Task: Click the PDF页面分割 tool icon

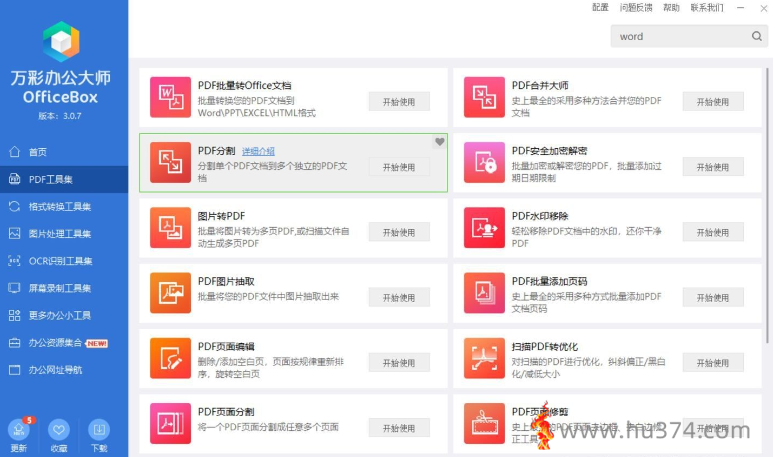Action: pos(171,423)
